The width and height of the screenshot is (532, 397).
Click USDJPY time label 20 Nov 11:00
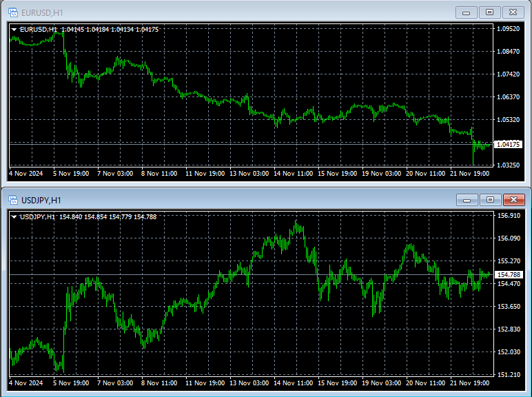pyautogui.click(x=425, y=383)
